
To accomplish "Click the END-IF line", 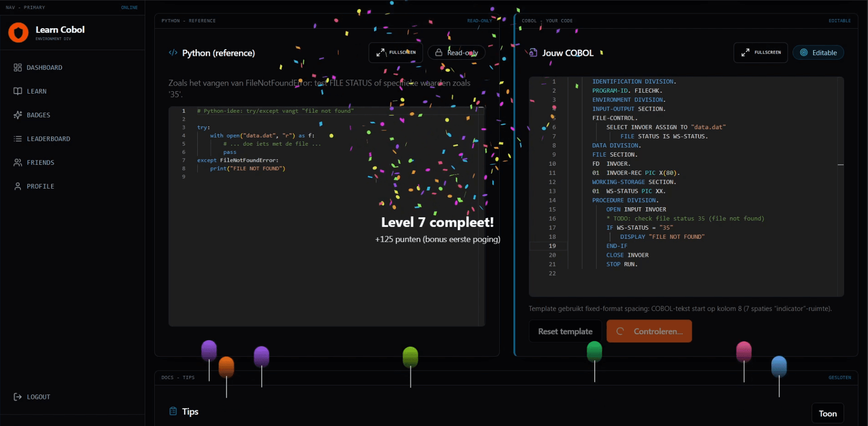I will [x=617, y=246].
